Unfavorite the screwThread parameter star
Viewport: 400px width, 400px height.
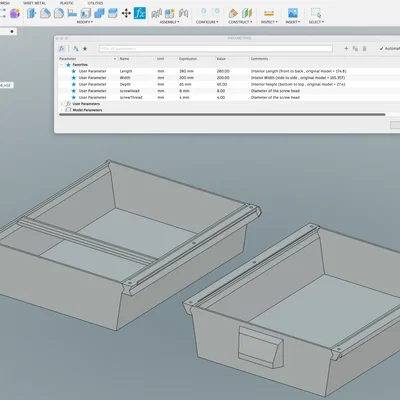pos(74,97)
